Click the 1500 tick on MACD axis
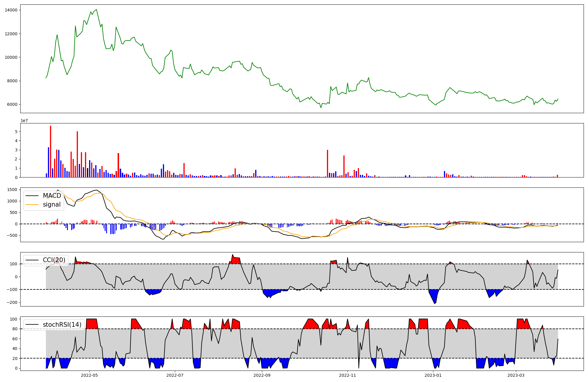Image resolution: width=588 pixels, height=382 pixels. [12, 190]
